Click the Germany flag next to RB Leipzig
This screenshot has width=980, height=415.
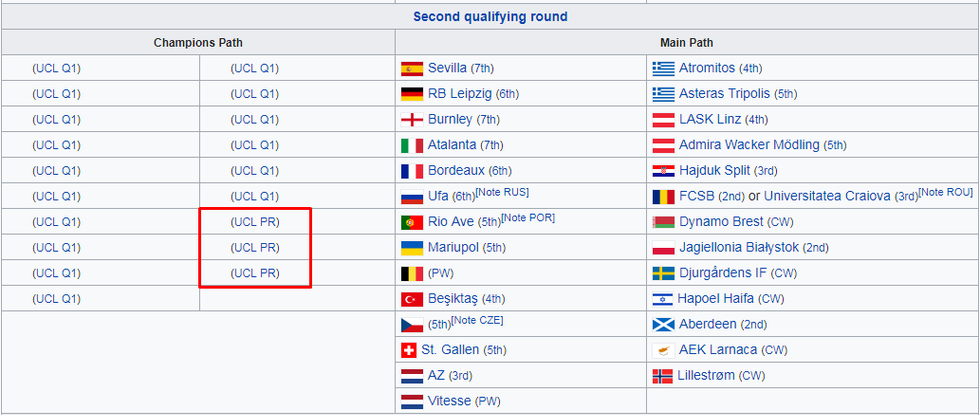411,94
